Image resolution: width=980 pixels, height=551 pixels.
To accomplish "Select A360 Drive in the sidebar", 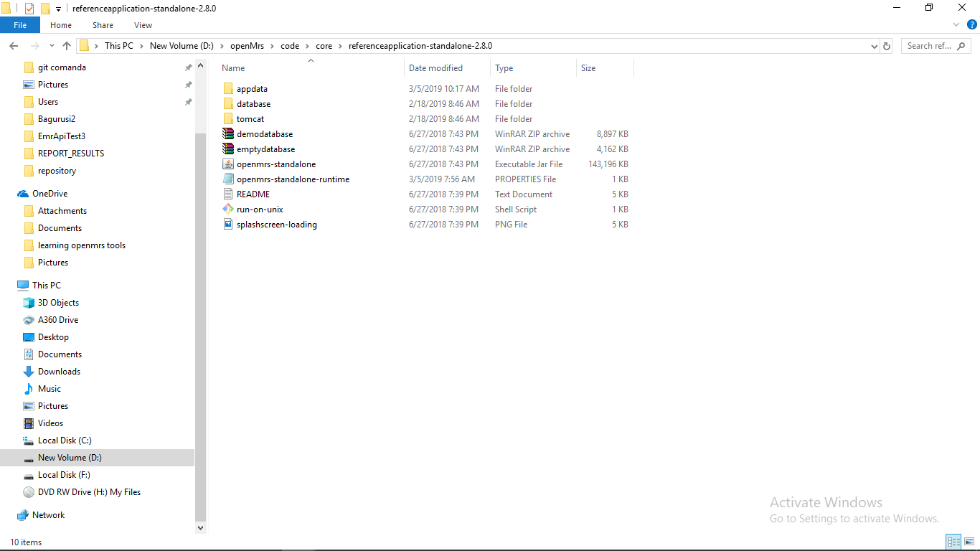I will [x=58, y=320].
